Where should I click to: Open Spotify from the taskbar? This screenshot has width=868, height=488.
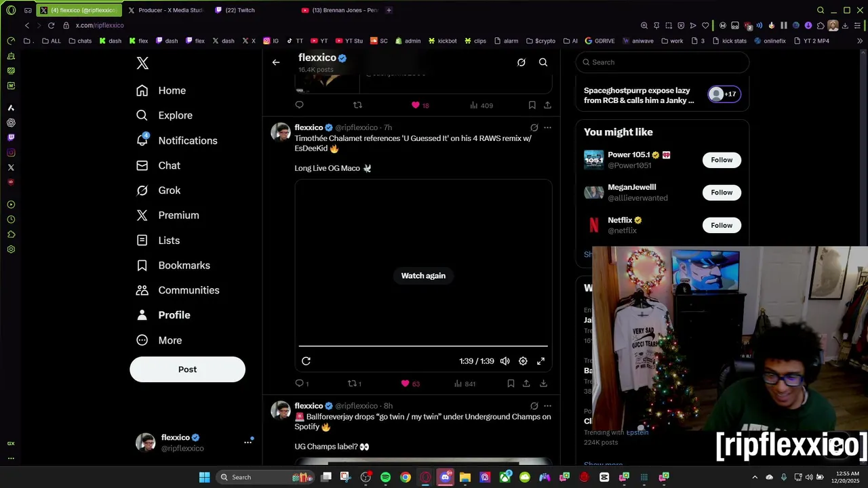click(x=385, y=477)
